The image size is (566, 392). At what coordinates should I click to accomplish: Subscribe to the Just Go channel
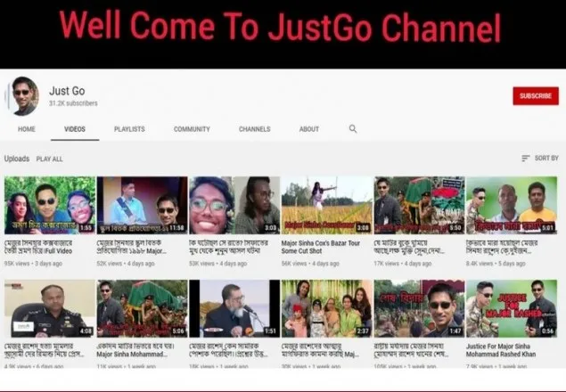[536, 96]
